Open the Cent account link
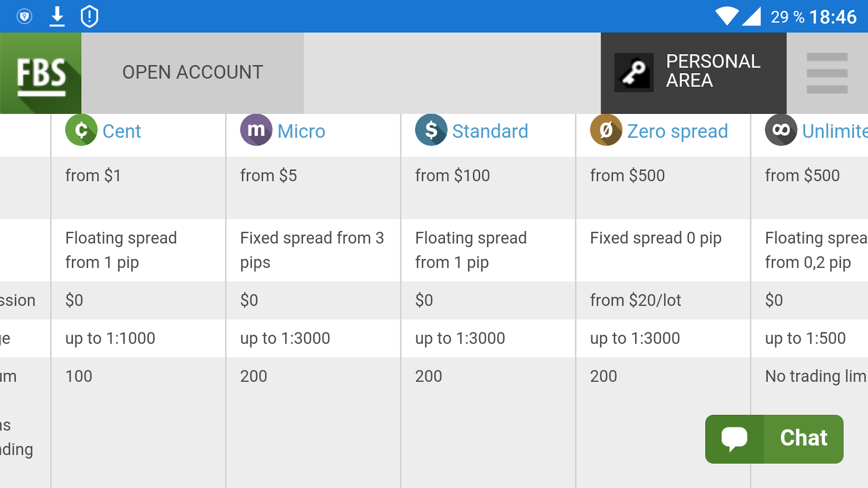The height and width of the screenshot is (488, 868). click(x=122, y=131)
